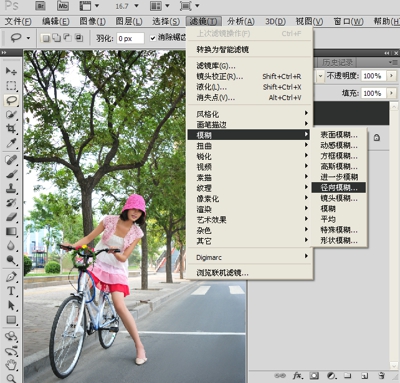Select the Clone Stamp tool

(11, 188)
